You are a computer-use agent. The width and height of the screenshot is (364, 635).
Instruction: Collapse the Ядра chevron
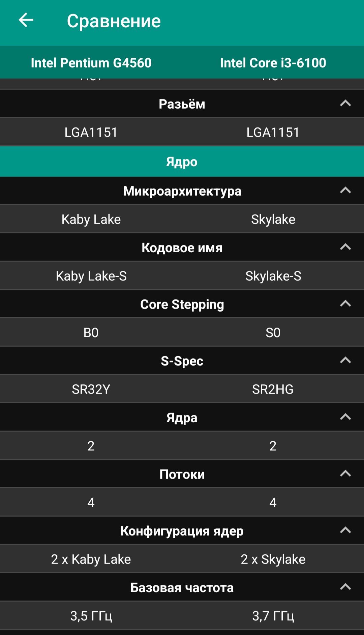coord(345,417)
